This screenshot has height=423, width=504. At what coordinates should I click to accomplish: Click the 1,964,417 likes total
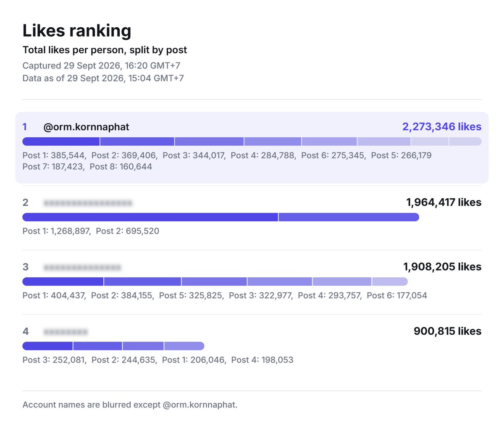pyautogui.click(x=444, y=202)
